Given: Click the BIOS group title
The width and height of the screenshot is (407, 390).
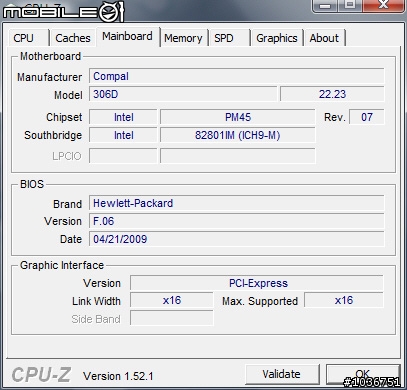Looking at the screenshot, I should [32, 184].
